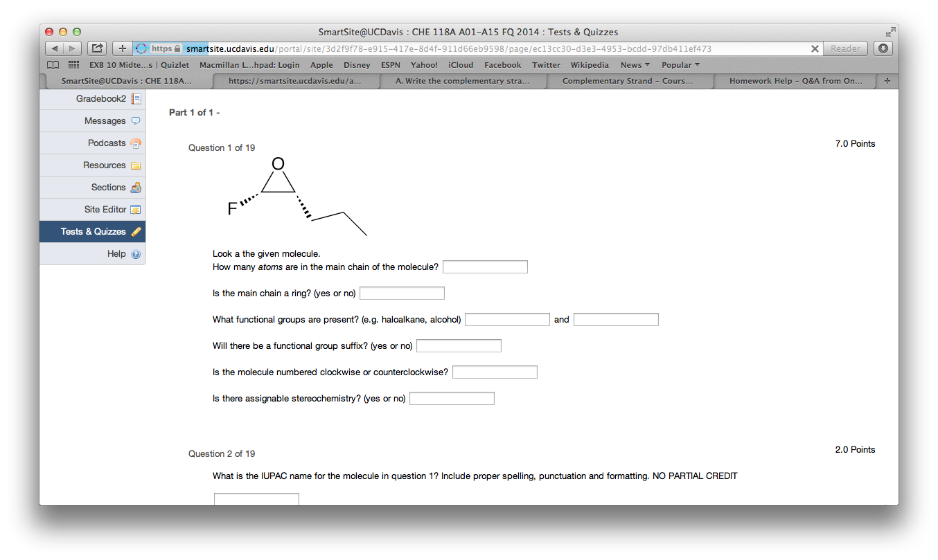Click the Safari share button
The image size is (938, 560).
[x=97, y=48]
